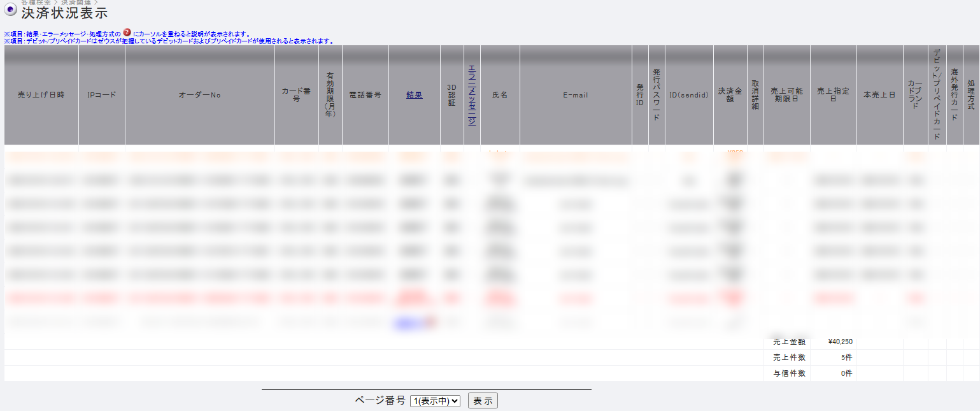
Task: Click the 決済関連 breadcrumb link
Action: 76,3
